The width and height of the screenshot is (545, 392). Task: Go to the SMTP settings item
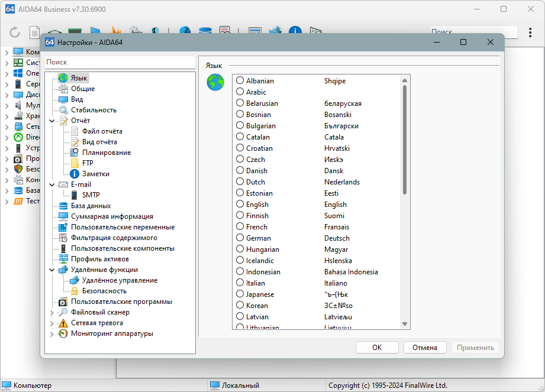[91, 195]
